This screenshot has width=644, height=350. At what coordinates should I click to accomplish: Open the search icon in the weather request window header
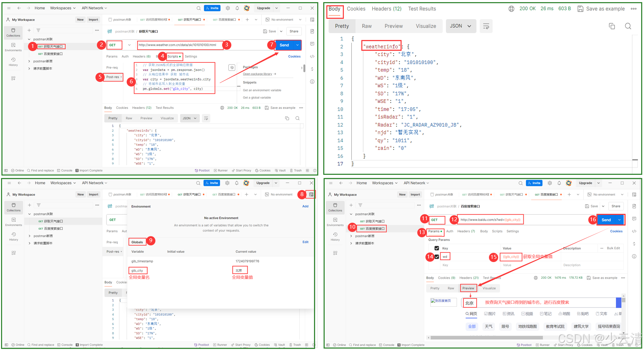199,8
